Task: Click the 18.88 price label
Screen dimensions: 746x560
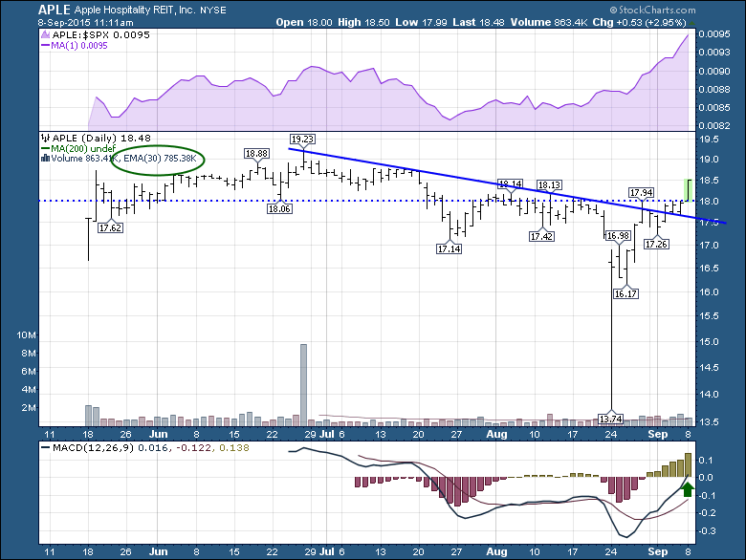Action: 256,154
